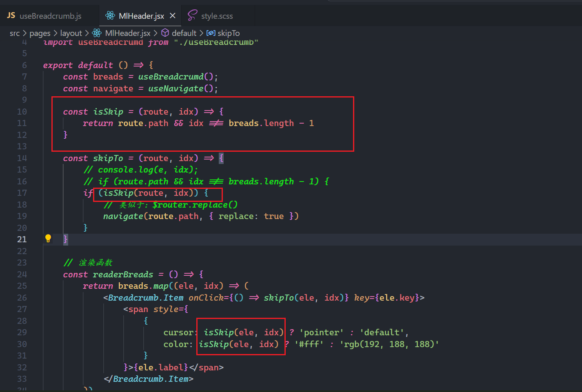Click Breadcrumb.Item opening tag on line 26
This screenshot has height=392, width=582.
click(146, 298)
